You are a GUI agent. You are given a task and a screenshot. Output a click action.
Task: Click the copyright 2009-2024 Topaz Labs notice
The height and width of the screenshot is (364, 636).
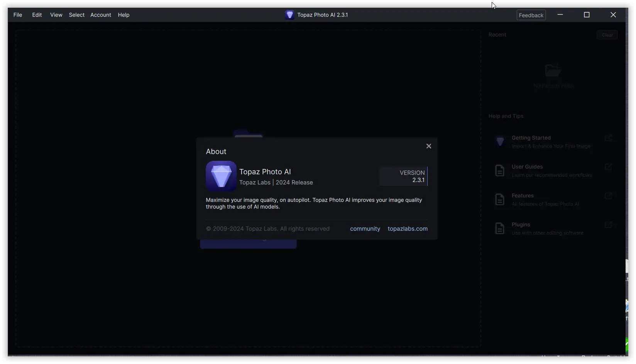pos(268,229)
